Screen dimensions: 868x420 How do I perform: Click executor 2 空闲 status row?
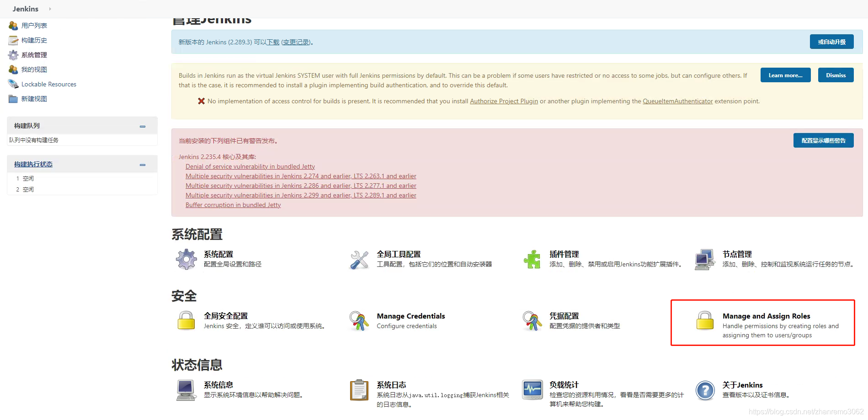82,189
